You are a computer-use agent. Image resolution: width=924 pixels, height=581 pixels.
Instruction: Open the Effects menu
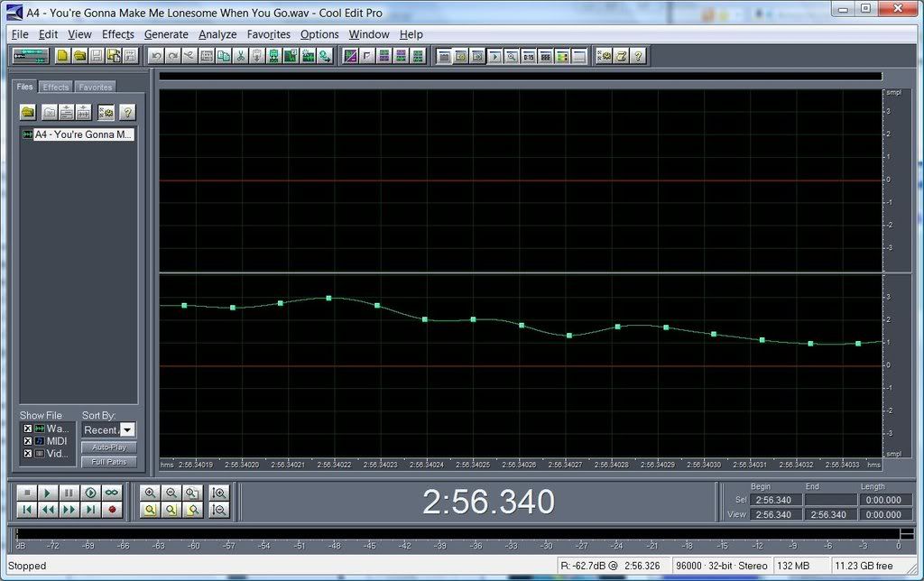(x=117, y=34)
